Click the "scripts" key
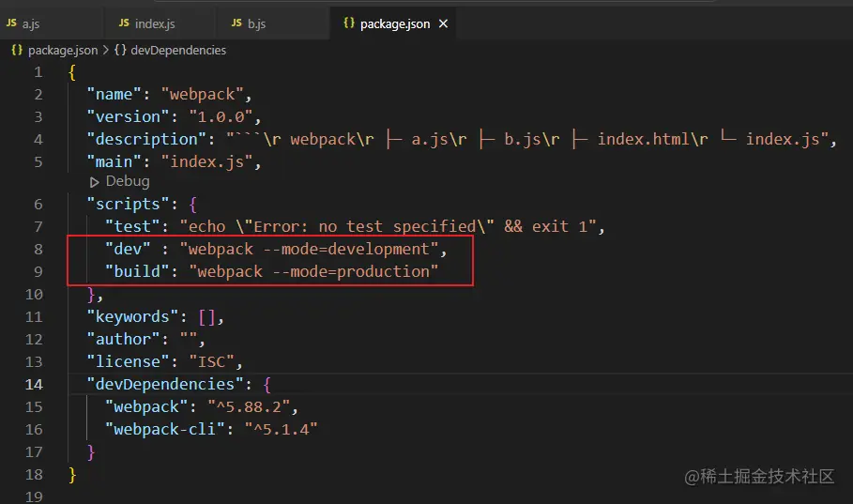Screen dimensions: 853x504 (x=129, y=204)
